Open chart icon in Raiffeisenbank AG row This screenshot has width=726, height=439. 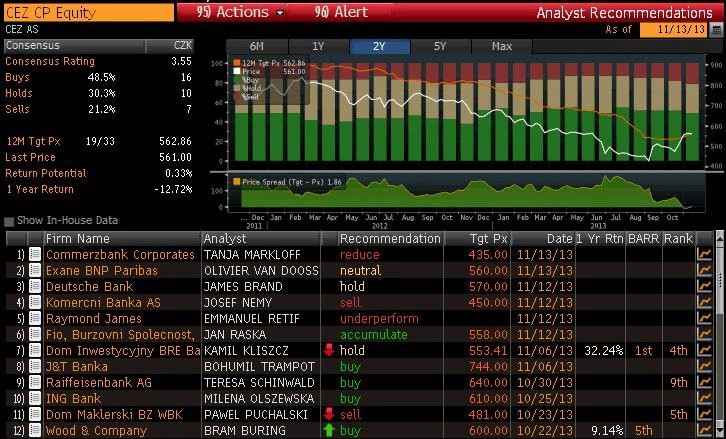pyautogui.click(x=704, y=383)
